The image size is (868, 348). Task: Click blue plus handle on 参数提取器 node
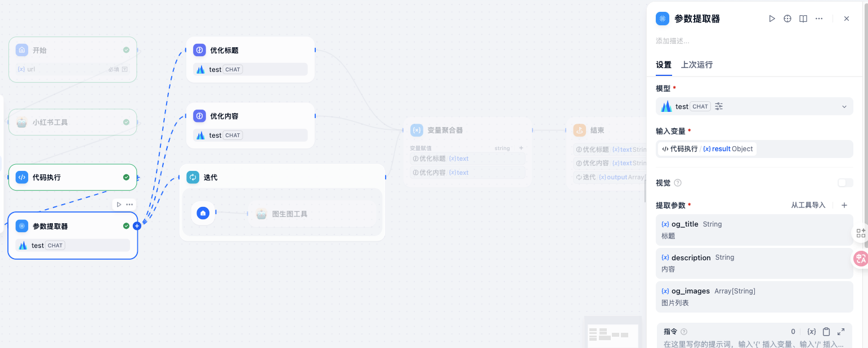137,226
